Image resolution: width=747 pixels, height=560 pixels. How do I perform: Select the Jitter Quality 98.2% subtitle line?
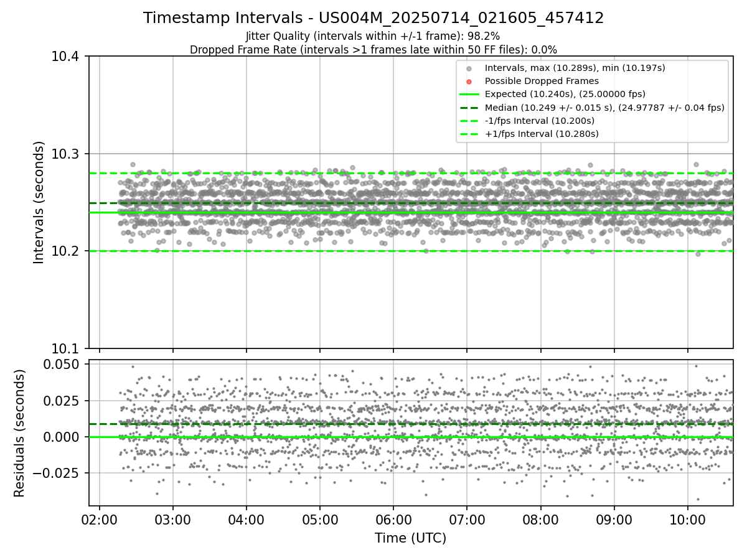pos(373,36)
